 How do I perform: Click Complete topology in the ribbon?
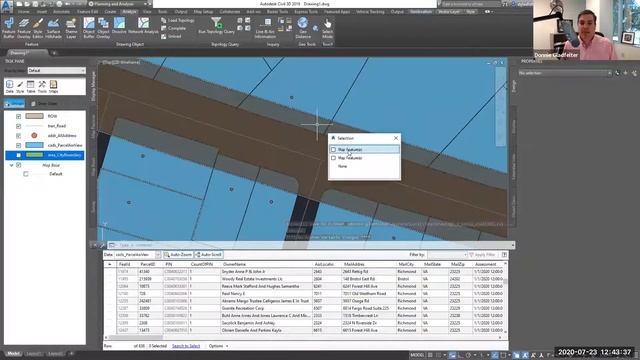(x=173, y=28)
